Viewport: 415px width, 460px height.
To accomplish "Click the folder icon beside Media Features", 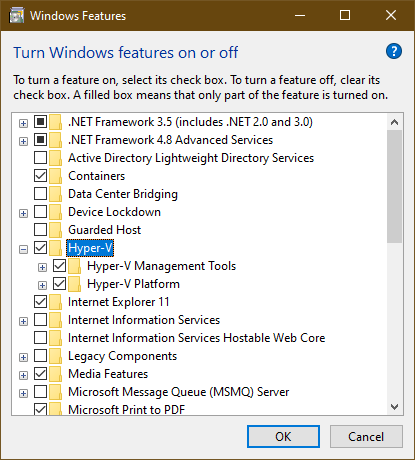I will tap(56, 374).
